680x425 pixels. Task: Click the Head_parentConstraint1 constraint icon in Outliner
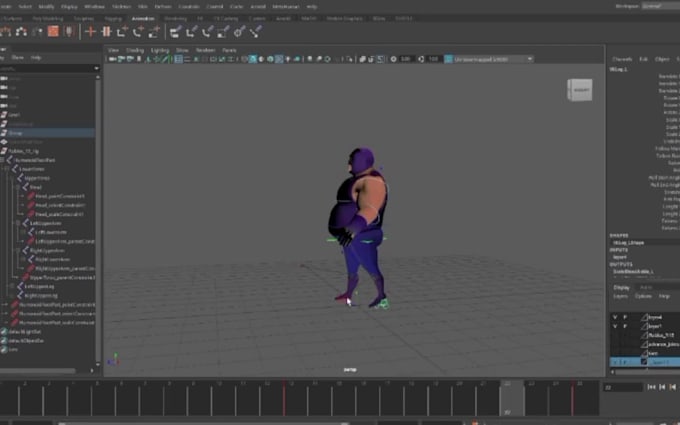tap(31, 196)
